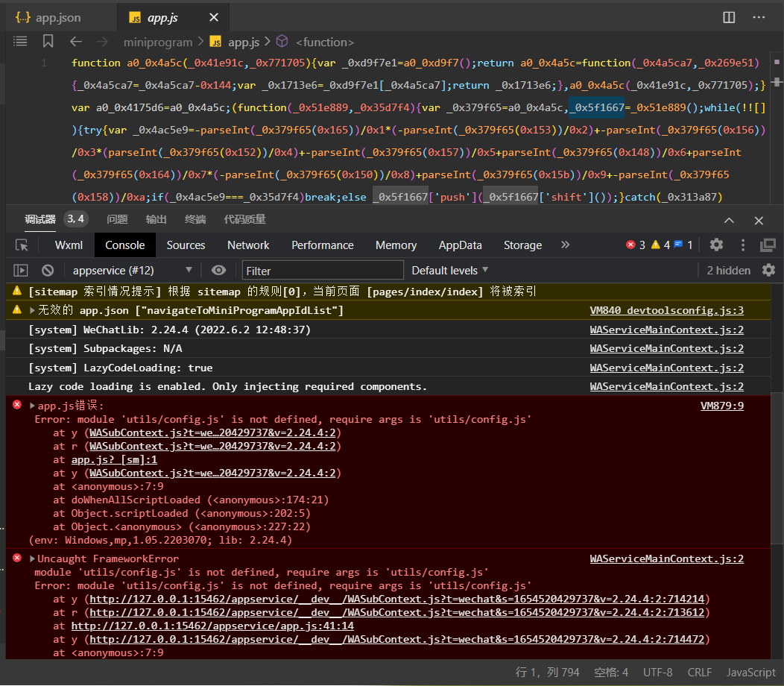This screenshot has height=686, width=784.
Task: Open the 代码质量 panel tab
Action: (244, 220)
